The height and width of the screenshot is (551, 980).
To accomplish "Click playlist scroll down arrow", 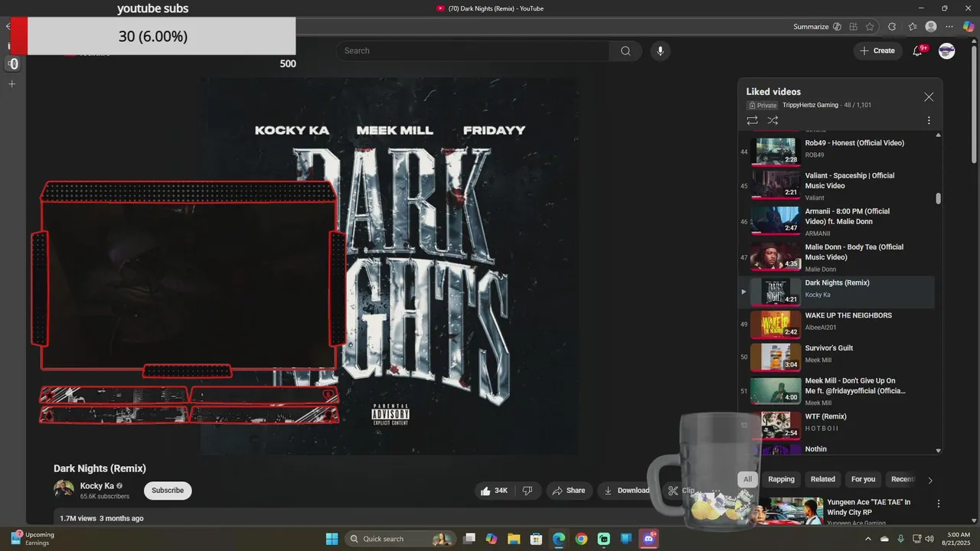I will click(939, 451).
